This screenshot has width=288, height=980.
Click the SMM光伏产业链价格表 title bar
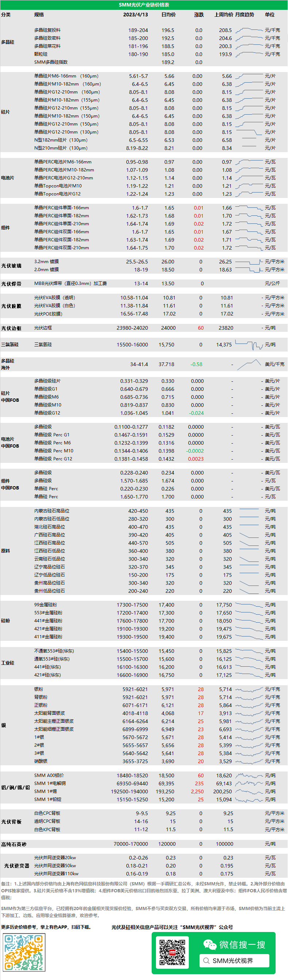point(144,5)
